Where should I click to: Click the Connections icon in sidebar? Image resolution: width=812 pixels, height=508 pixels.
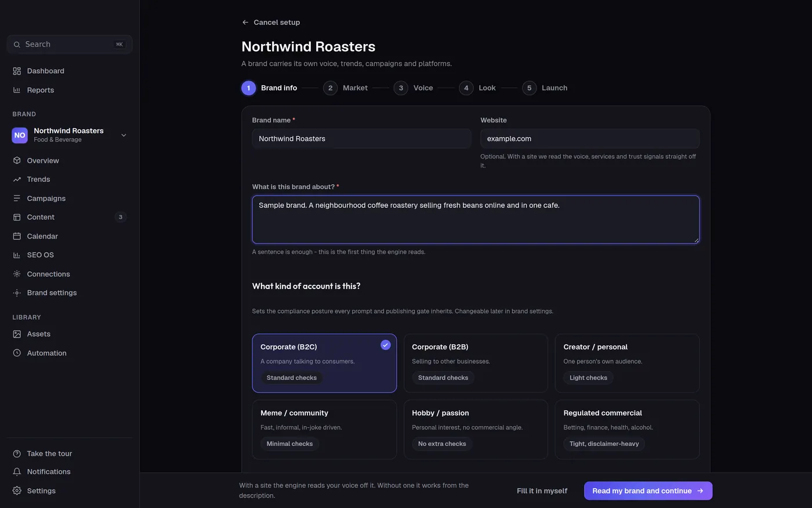point(17,274)
